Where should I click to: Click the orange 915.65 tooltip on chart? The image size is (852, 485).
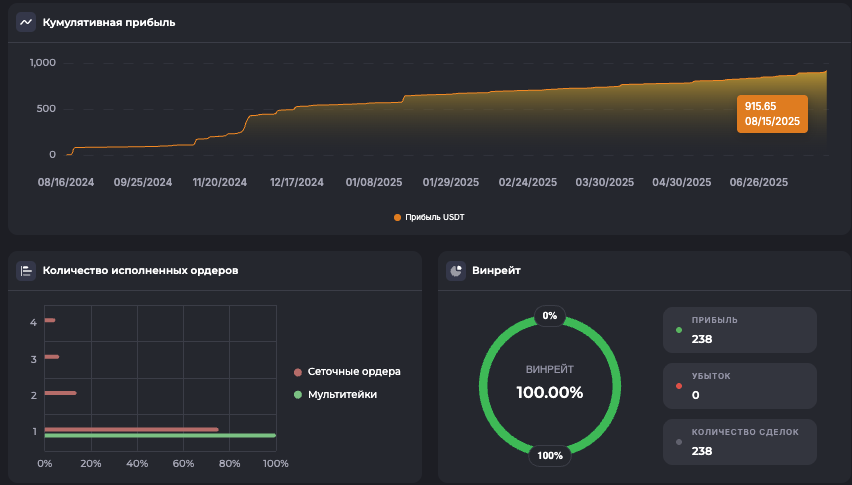click(772, 113)
